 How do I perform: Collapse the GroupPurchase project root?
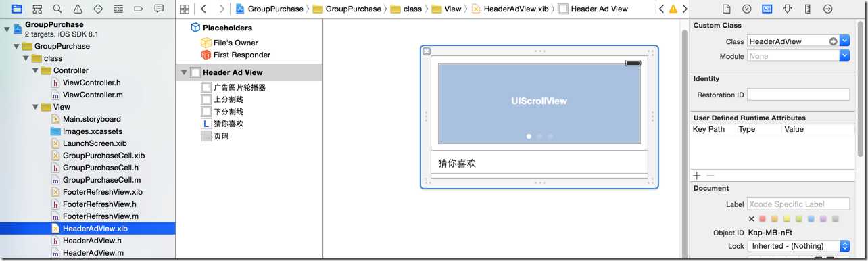coord(7,29)
